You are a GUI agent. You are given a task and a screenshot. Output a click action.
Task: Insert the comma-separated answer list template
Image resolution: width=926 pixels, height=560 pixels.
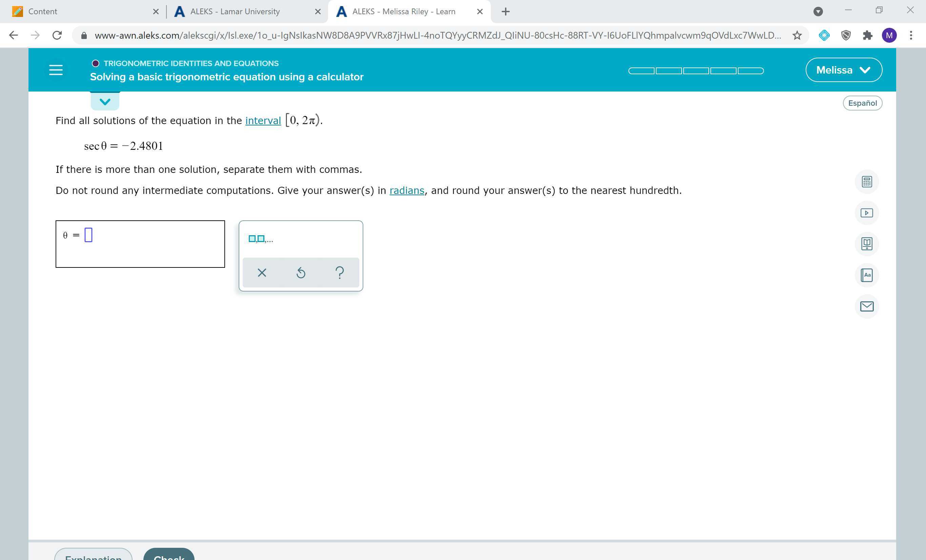click(x=259, y=239)
